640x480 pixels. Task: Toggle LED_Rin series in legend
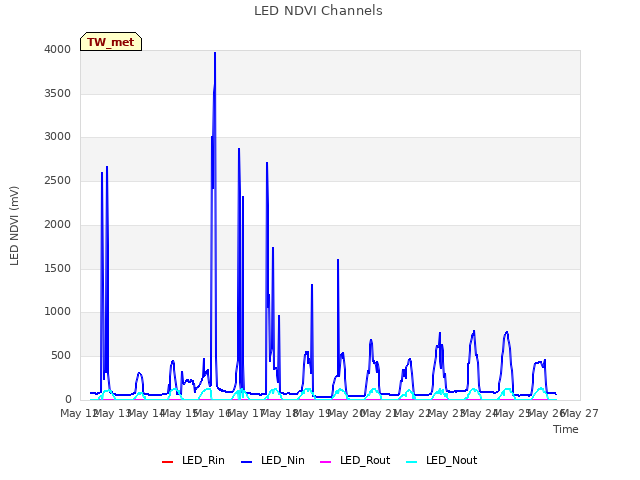pos(193,460)
